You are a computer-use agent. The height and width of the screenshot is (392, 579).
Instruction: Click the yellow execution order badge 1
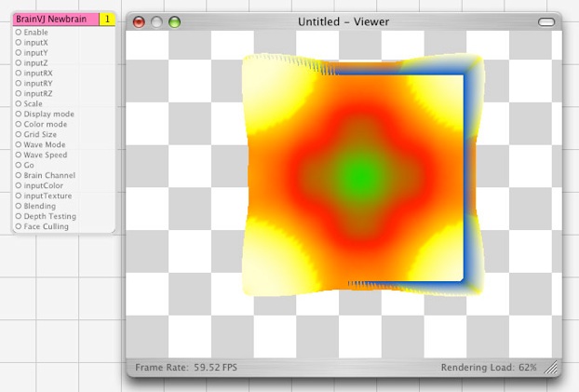pyautogui.click(x=107, y=20)
